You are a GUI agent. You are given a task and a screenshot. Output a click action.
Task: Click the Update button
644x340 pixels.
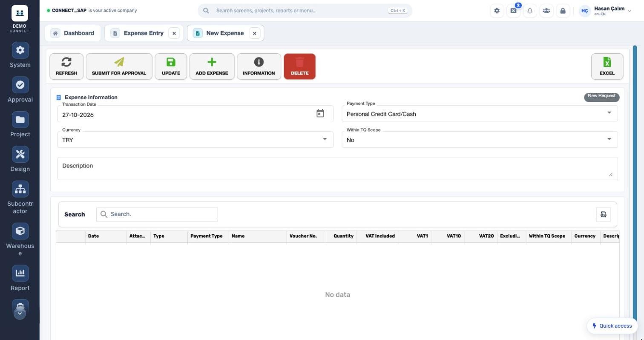[171, 66]
